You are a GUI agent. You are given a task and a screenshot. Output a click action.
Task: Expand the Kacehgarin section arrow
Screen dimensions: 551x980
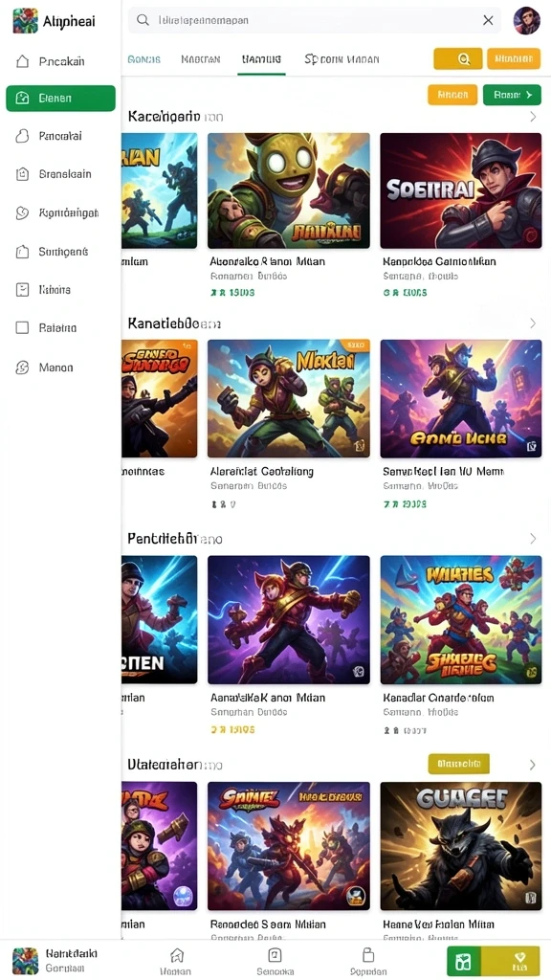(532, 116)
